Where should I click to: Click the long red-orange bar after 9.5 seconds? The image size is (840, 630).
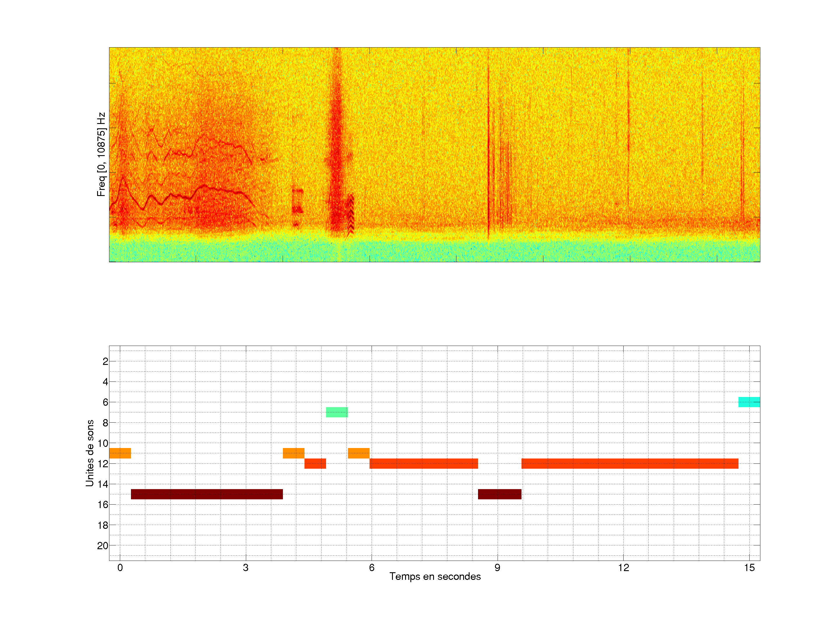tap(630, 463)
